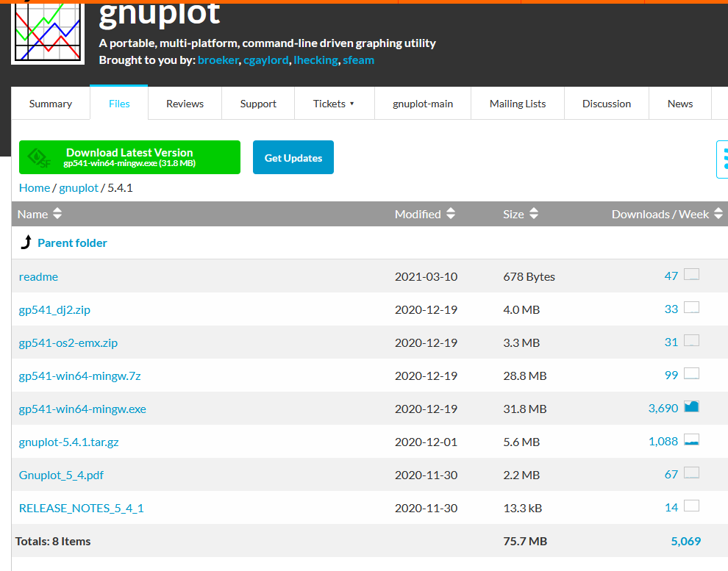Toggle the weekly stats box next to readme
This screenshot has width=728, height=571.
pos(690,273)
